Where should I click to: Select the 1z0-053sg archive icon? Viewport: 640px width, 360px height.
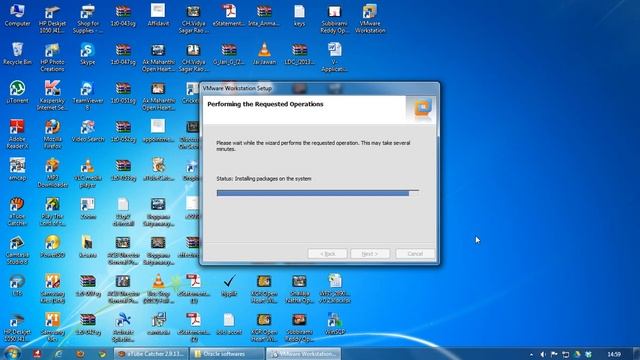pos(123,169)
